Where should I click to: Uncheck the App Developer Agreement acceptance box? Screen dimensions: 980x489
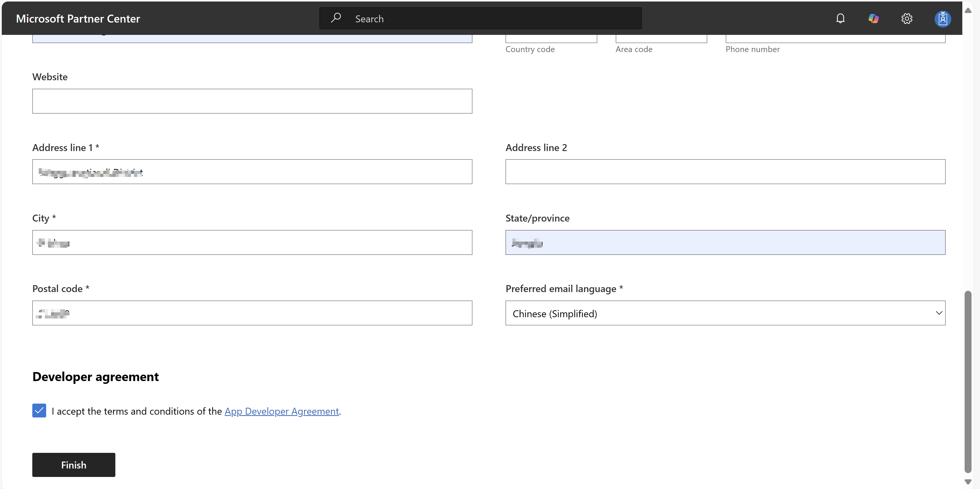(x=39, y=411)
